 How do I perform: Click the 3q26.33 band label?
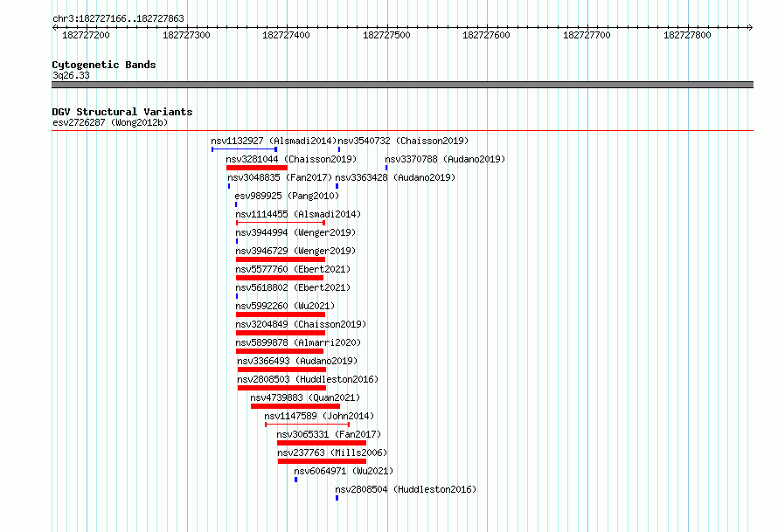[71, 75]
